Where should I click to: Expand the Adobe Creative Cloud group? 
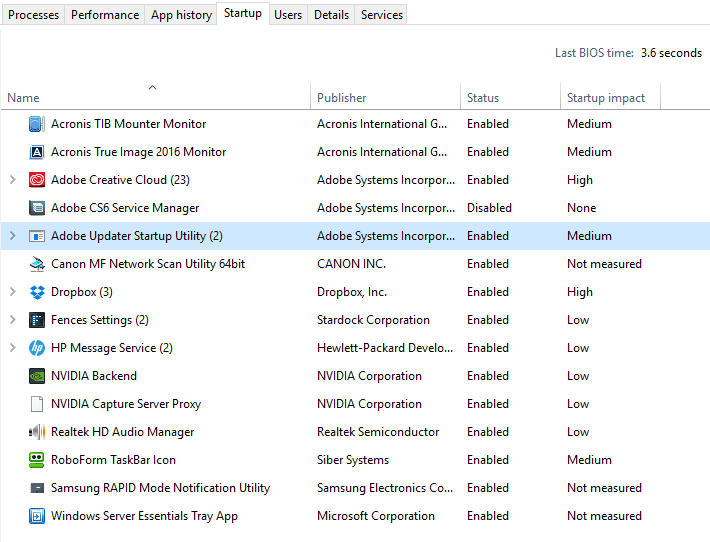pyautogui.click(x=13, y=180)
